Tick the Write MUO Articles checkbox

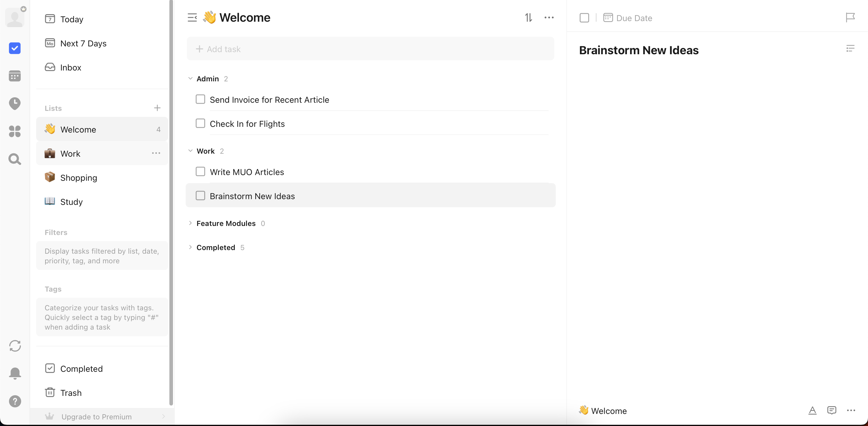pos(200,172)
